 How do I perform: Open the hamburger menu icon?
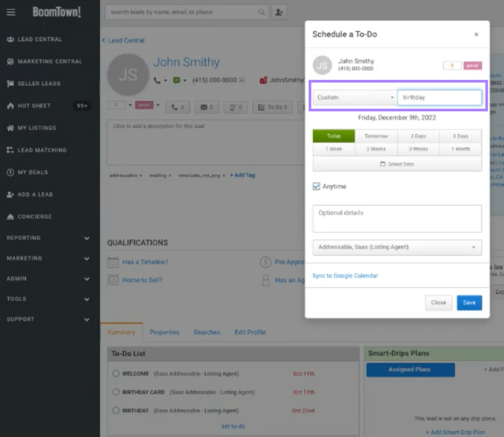tap(11, 12)
